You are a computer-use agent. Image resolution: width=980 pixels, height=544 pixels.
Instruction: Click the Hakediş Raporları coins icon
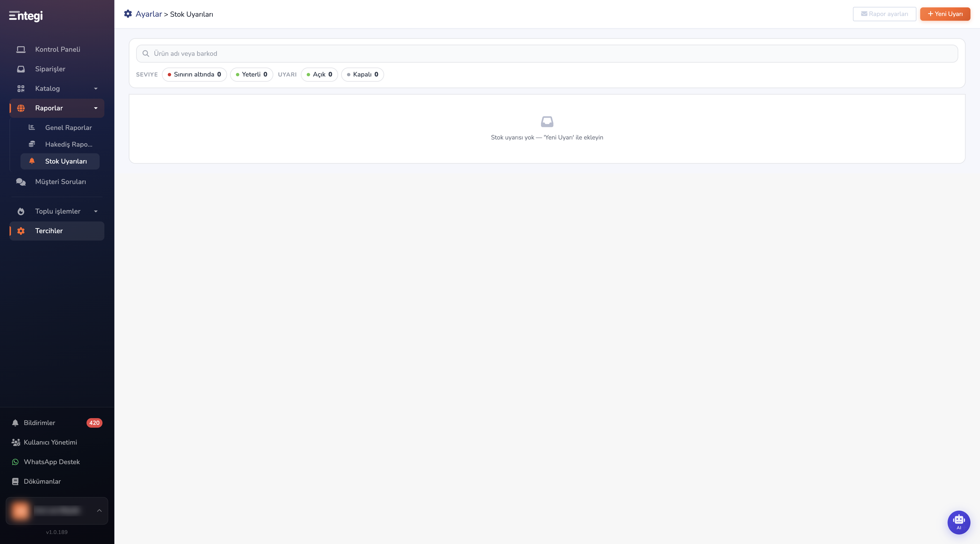(32, 144)
